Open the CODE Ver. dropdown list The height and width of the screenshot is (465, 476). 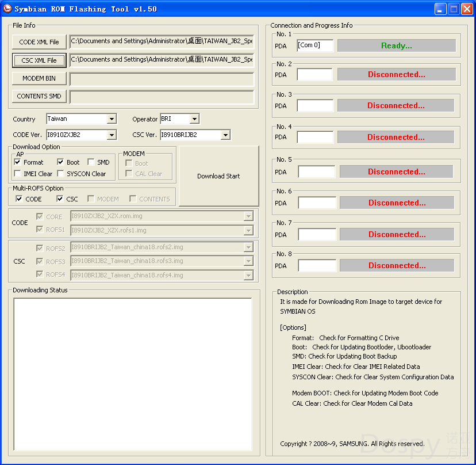pos(112,135)
